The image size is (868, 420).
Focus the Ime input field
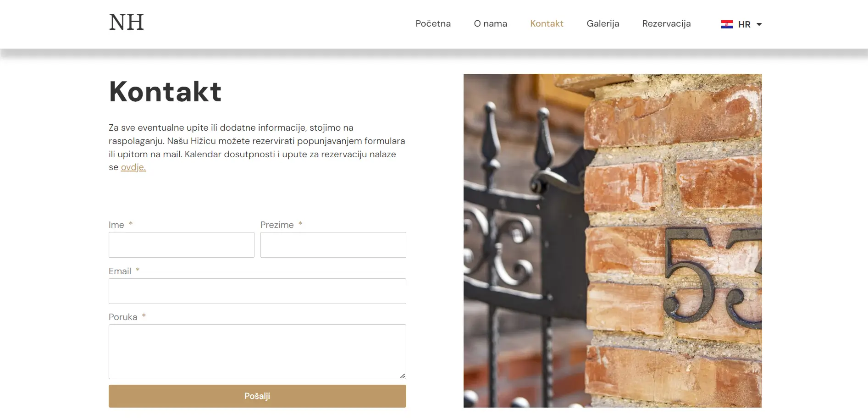click(x=182, y=245)
